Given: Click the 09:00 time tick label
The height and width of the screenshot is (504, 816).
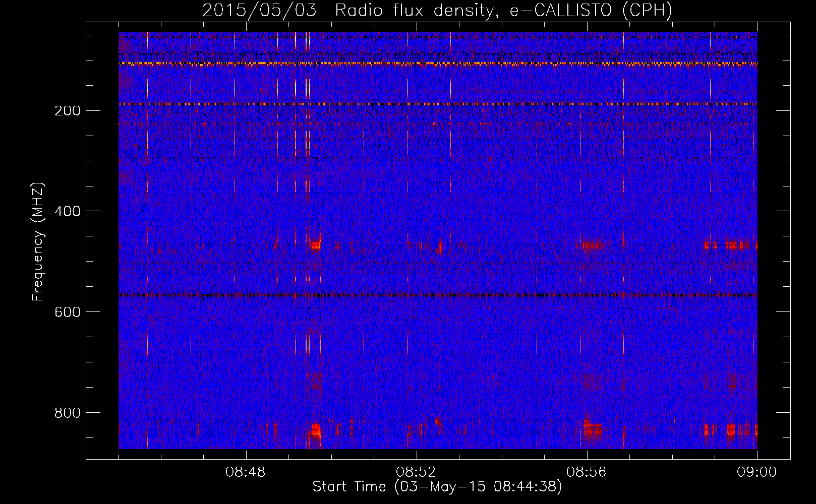Looking at the screenshot, I should tap(757, 472).
